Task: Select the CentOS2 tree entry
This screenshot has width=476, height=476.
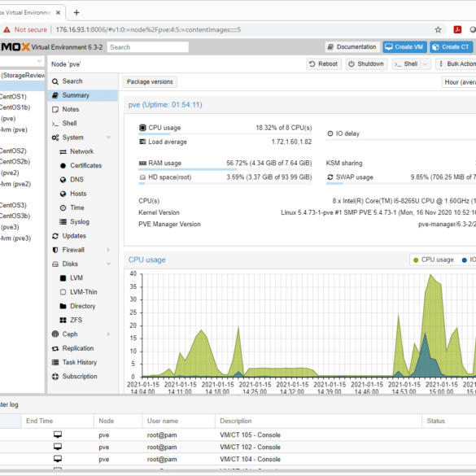Action: coord(13,151)
